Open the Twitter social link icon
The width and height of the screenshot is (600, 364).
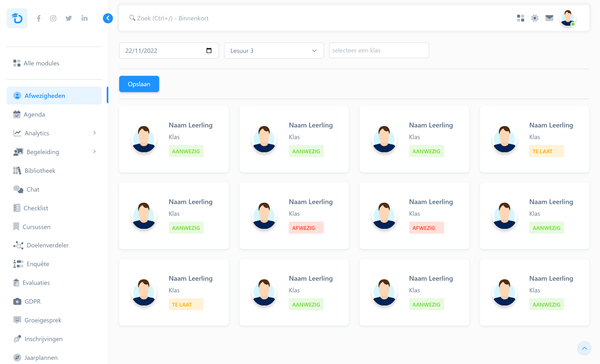(69, 18)
